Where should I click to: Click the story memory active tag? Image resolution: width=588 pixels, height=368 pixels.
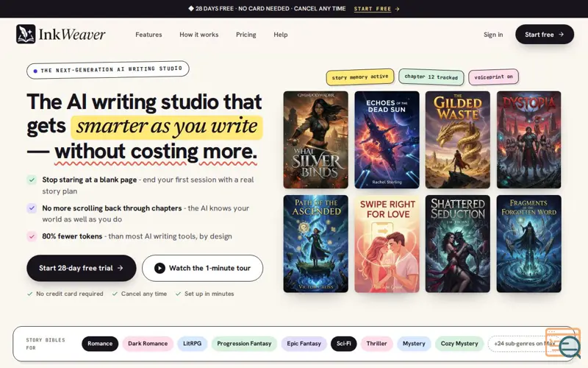coord(360,77)
